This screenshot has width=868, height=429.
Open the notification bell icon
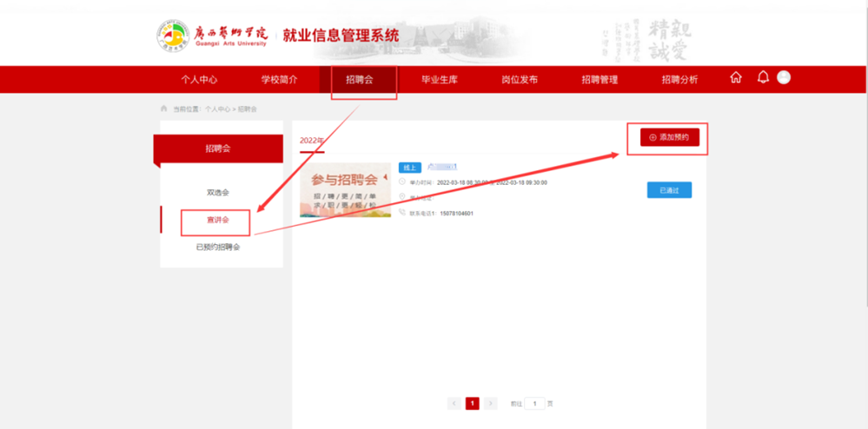[764, 77]
